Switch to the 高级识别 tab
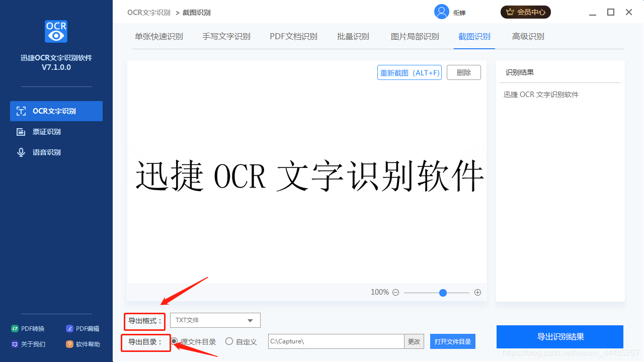The width and height of the screenshot is (644, 362). [528, 36]
